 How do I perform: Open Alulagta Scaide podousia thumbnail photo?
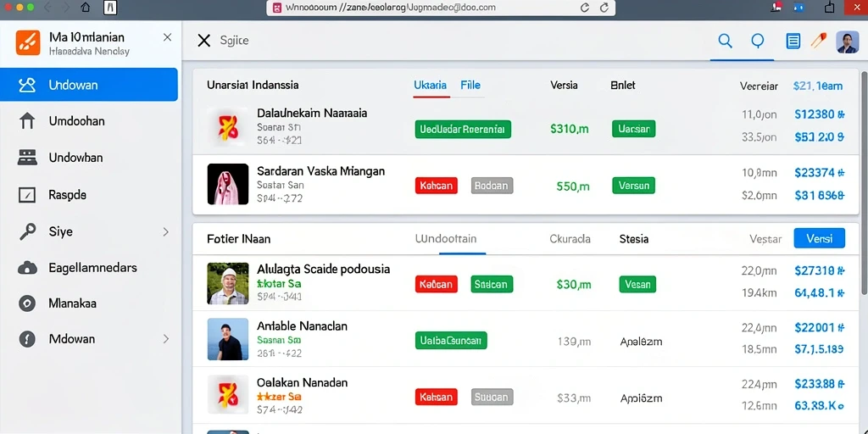pyautogui.click(x=228, y=283)
